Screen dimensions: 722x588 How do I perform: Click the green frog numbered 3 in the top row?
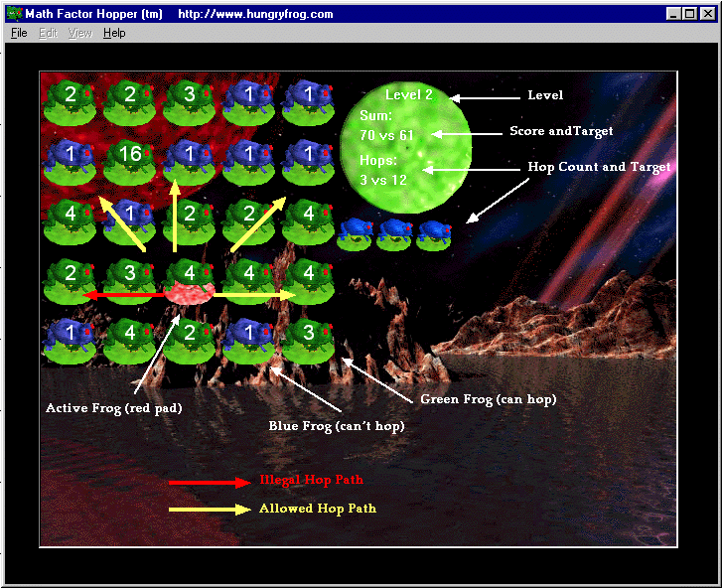tap(189, 99)
